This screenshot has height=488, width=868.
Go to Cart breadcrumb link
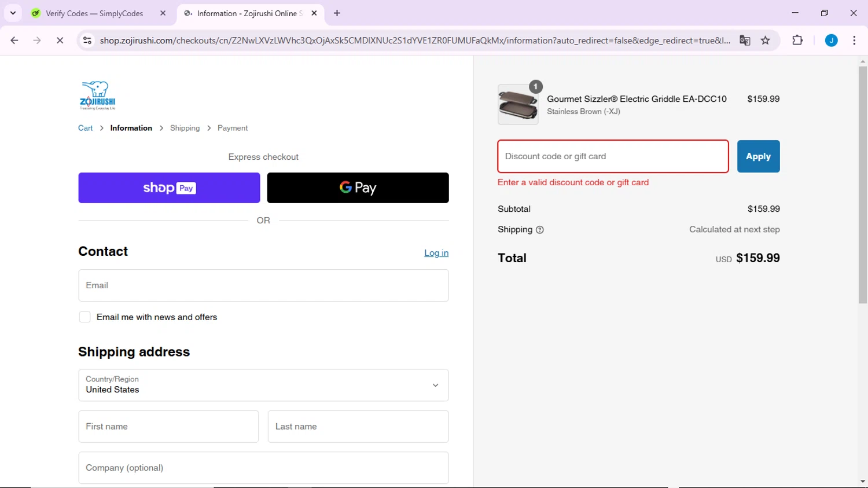click(x=85, y=128)
